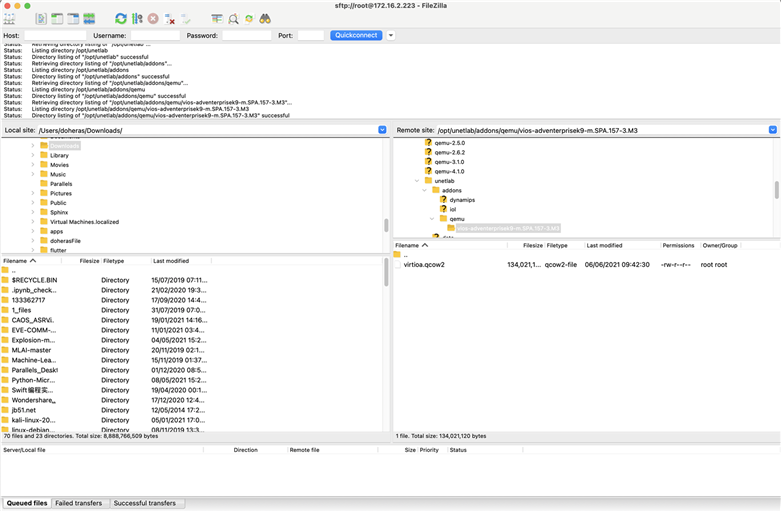The width and height of the screenshot is (781, 511).
Task: Collapse the unetlab folder in the remote tree
Action: click(417, 181)
